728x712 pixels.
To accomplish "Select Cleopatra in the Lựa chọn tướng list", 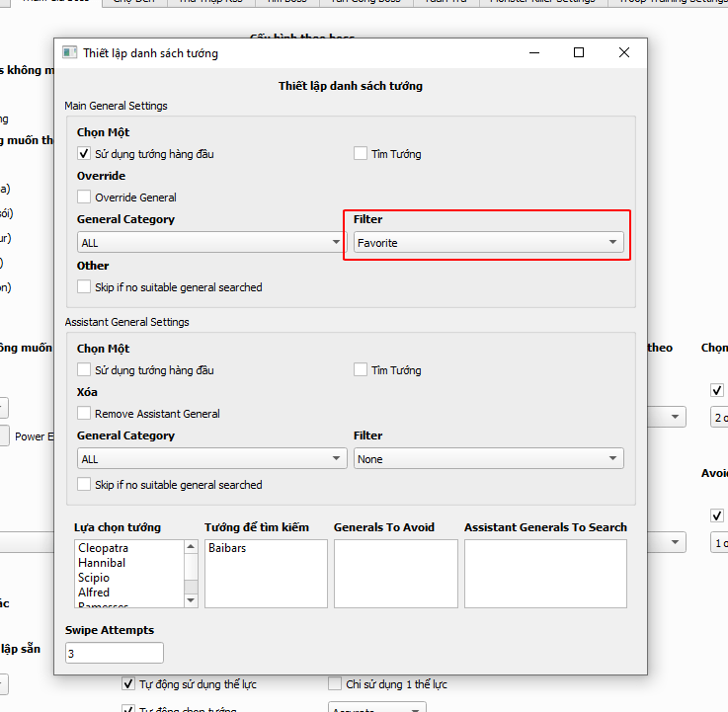I will pos(104,548).
